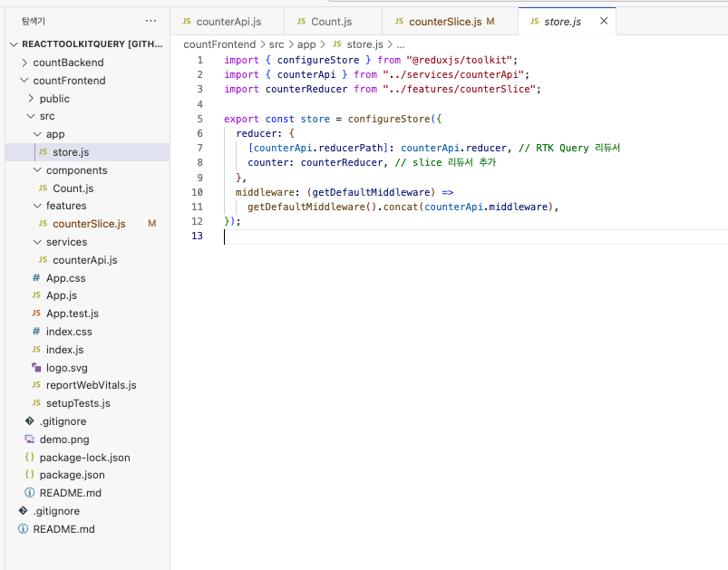Click store.js in the breadcrumb path
Image resolution: width=728 pixels, height=570 pixels.
click(365, 44)
